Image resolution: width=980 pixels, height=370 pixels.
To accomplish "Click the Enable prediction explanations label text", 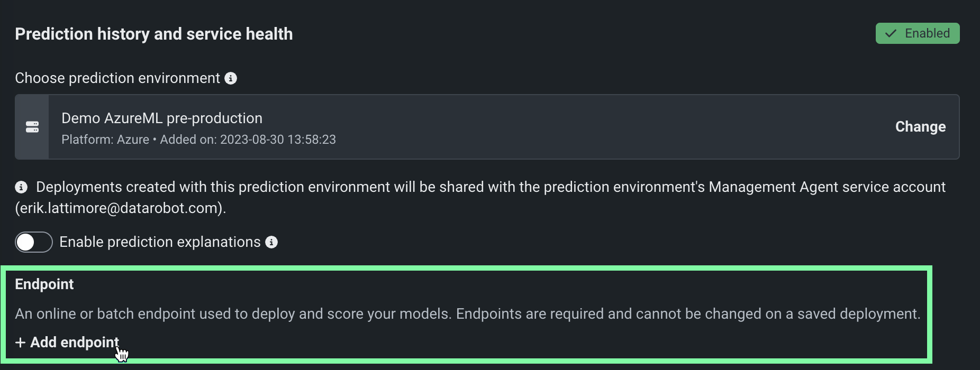I will pyautogui.click(x=160, y=242).
